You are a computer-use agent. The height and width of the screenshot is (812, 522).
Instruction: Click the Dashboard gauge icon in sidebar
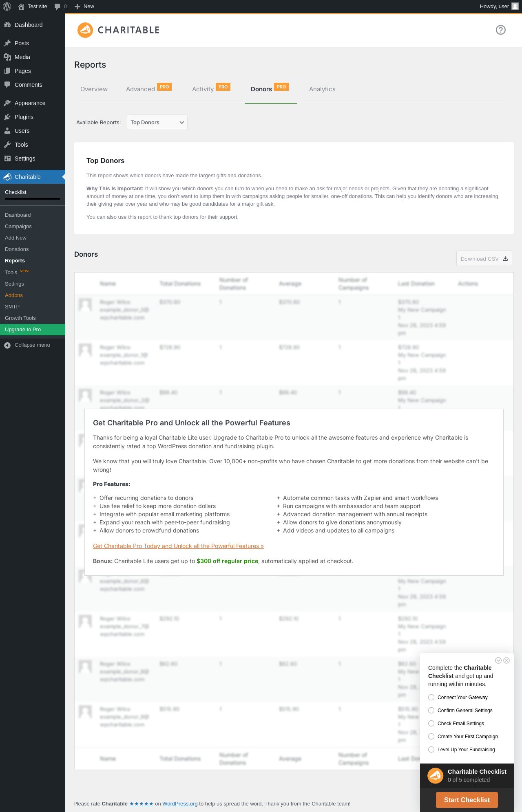[x=7, y=25]
